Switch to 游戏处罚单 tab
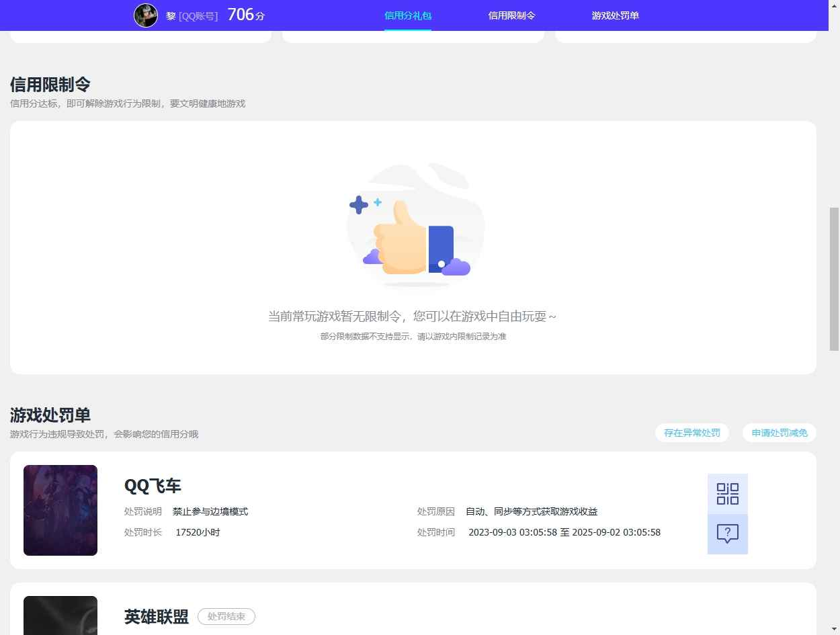840x635 pixels. [615, 15]
